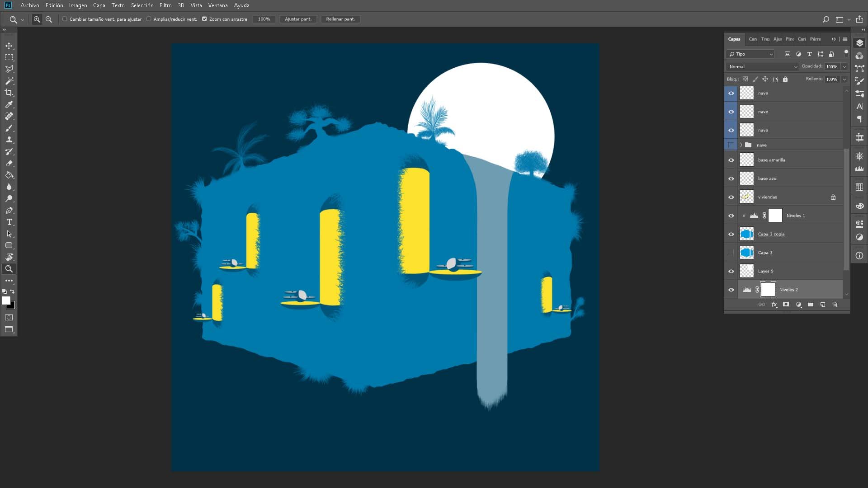
Task: Enable 'Ampliar/reducir vent.' checkbox
Action: [149, 19]
